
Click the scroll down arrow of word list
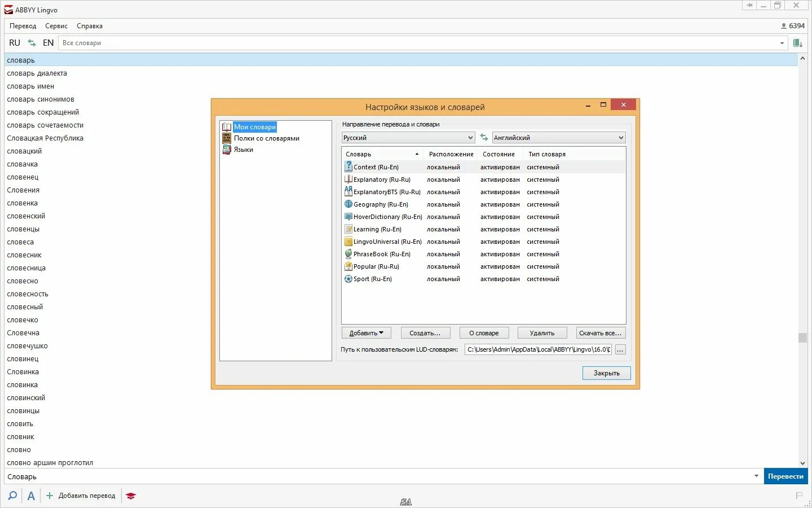coord(802,463)
